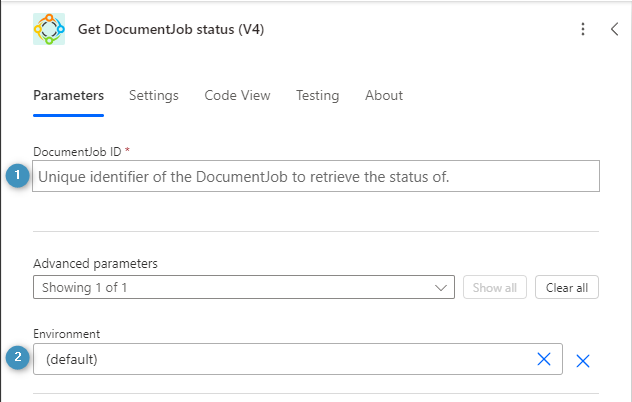The image size is (632, 402).
Task: Switch to the Settings tab
Action: point(154,96)
